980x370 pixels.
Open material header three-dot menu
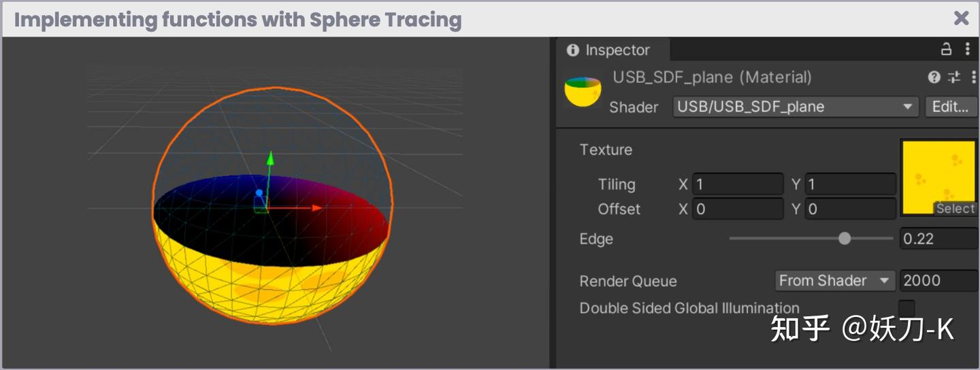click(x=974, y=78)
